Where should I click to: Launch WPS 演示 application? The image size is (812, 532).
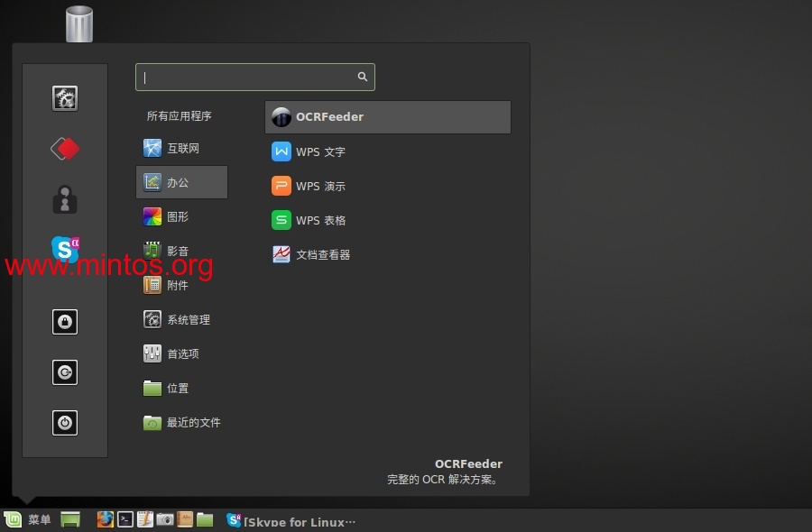pos(388,186)
